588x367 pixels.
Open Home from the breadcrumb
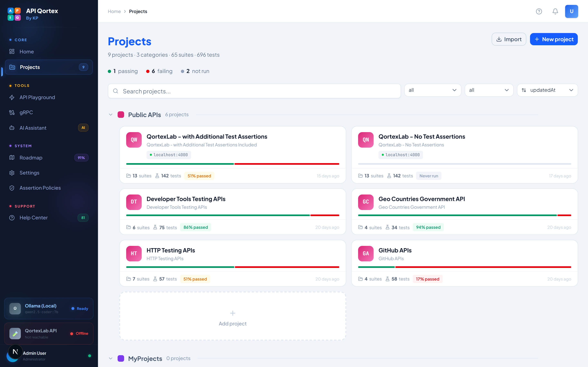pyautogui.click(x=114, y=11)
